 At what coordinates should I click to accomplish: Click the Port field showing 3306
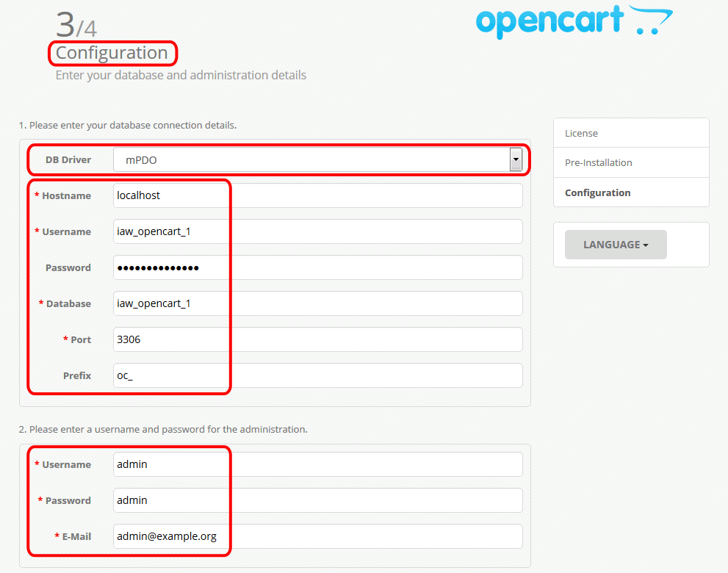pos(318,339)
